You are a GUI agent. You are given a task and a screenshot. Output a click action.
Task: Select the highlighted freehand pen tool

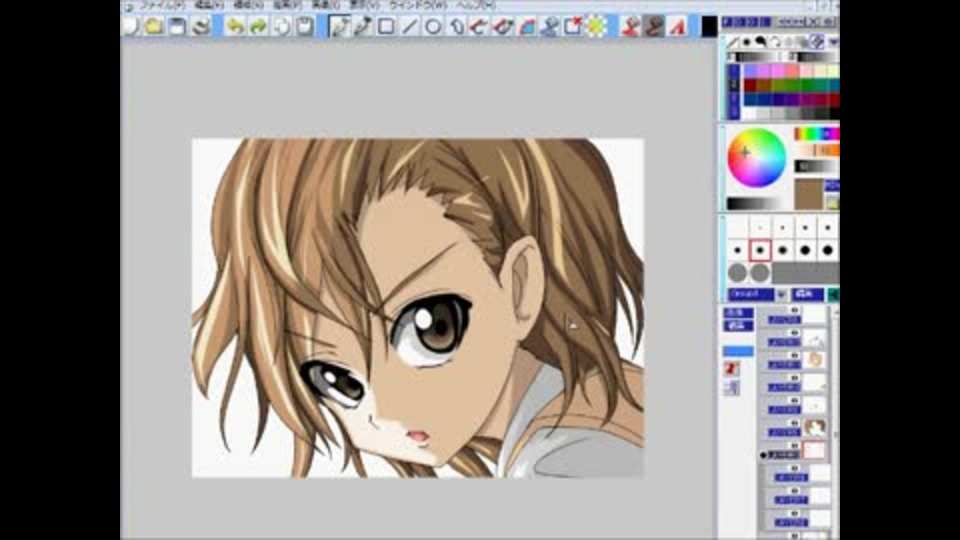pos(339,26)
